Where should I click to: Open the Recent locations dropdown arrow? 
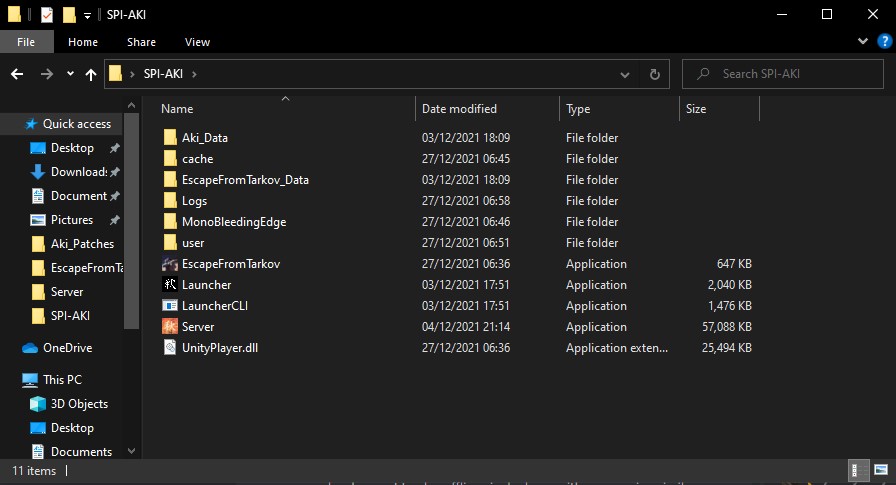click(x=70, y=74)
